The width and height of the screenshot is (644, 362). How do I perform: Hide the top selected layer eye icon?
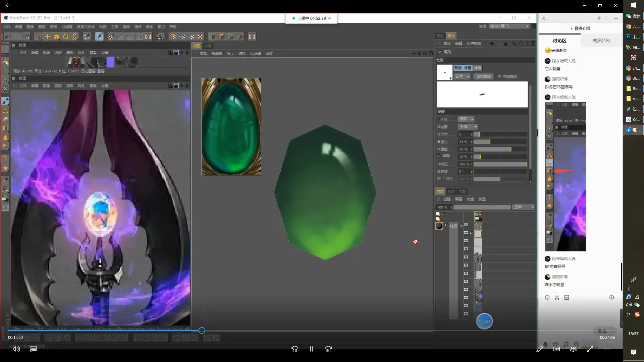(x=466, y=233)
